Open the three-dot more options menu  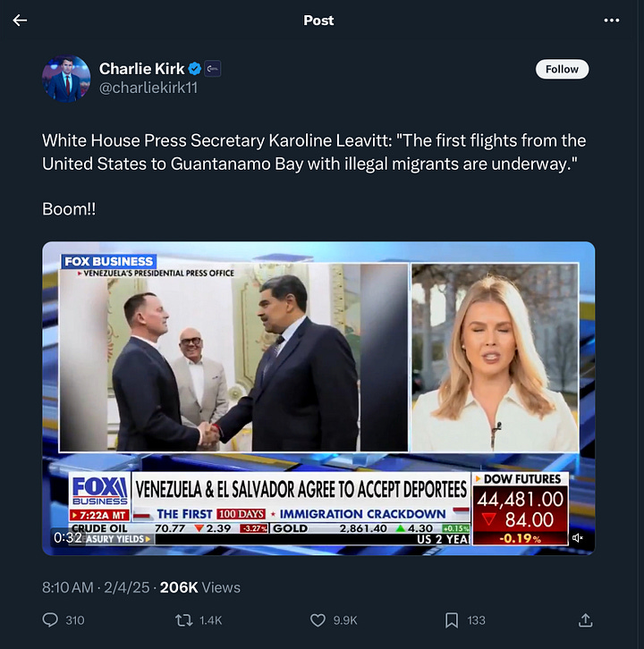[x=611, y=21]
